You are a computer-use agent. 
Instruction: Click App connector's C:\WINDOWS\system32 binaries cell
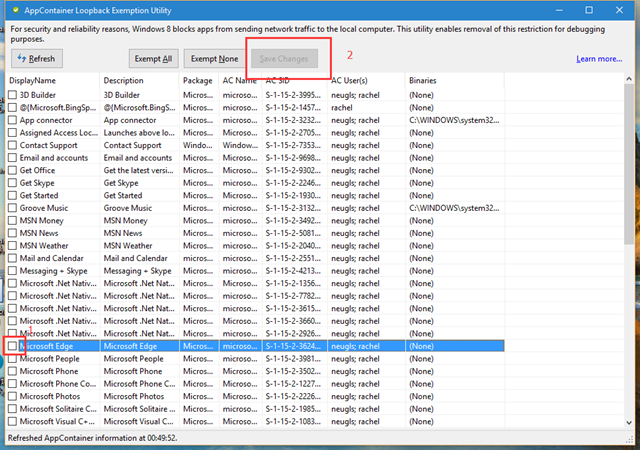[454, 120]
